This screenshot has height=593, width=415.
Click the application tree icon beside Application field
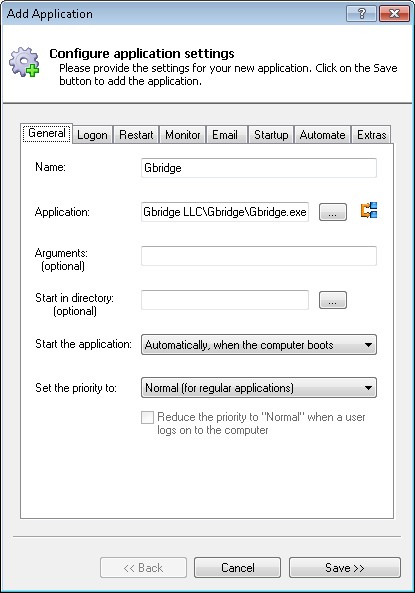coord(369,211)
